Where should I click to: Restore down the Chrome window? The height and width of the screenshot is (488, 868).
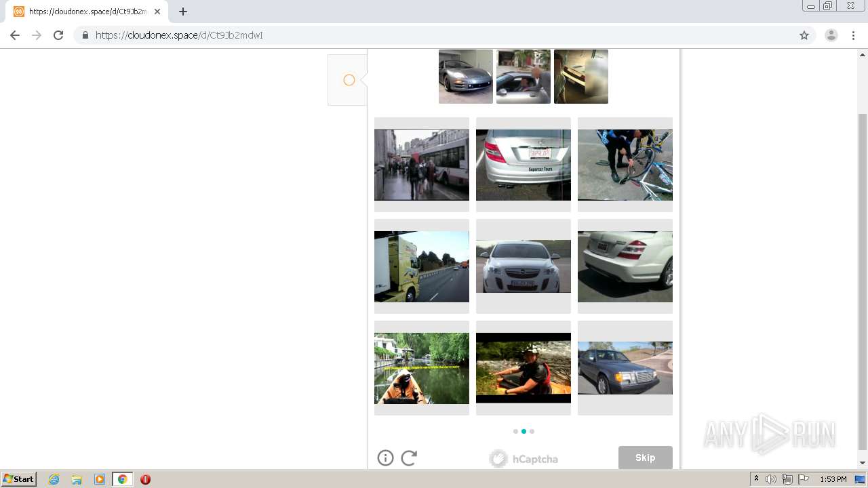pos(828,6)
